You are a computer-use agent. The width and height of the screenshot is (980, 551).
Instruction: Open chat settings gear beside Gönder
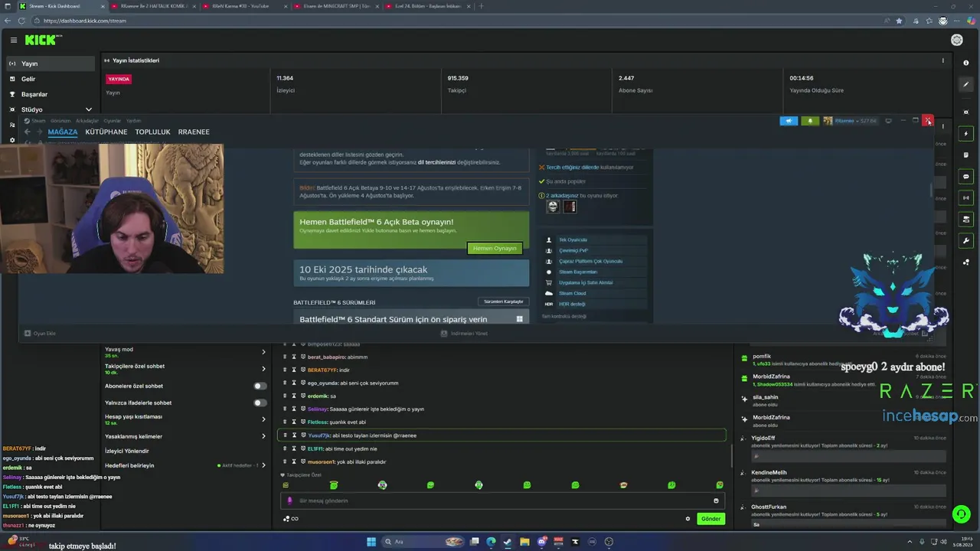[688, 519]
